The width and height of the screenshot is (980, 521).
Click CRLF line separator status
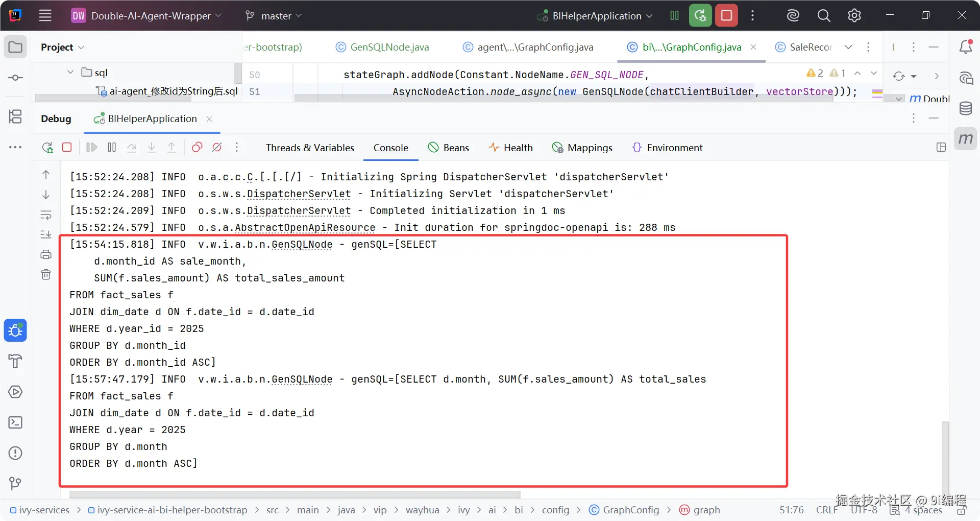(x=826, y=510)
